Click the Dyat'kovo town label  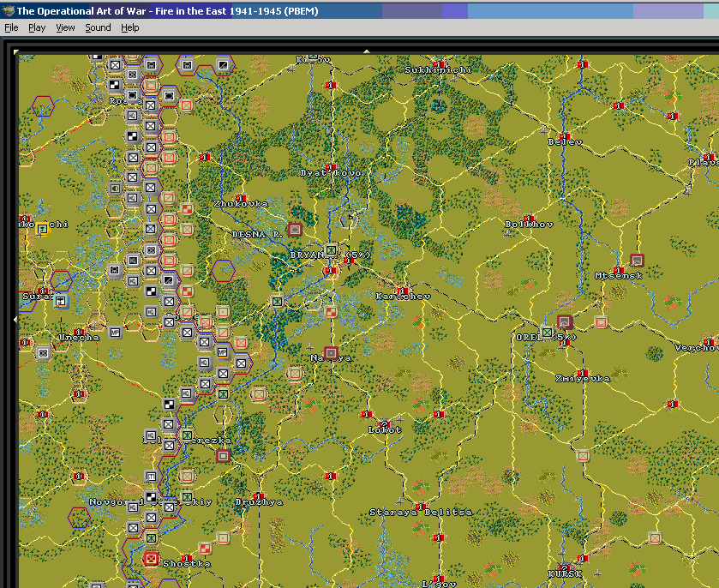pyautogui.click(x=331, y=173)
